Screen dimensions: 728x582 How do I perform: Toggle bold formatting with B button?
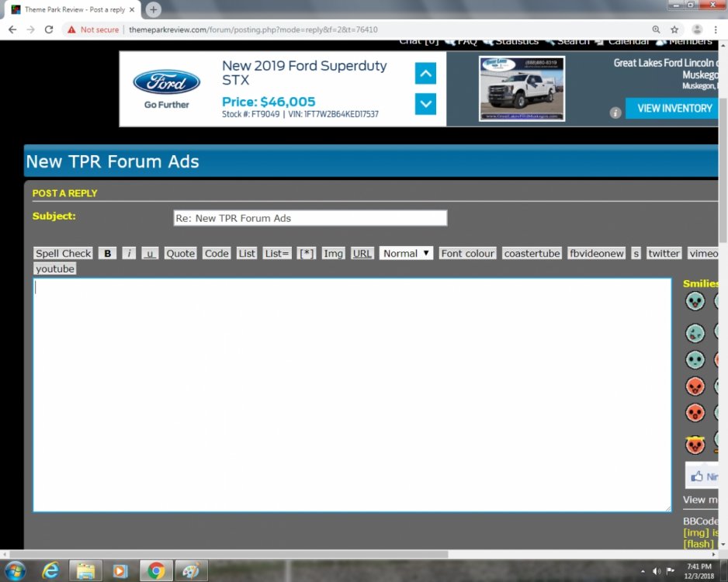107,254
